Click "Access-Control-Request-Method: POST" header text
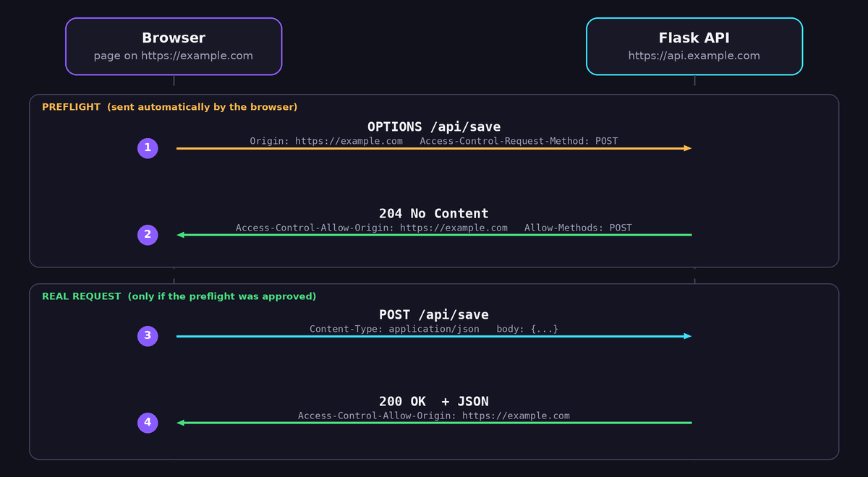Viewport: 868px width, 477px height. pos(519,141)
